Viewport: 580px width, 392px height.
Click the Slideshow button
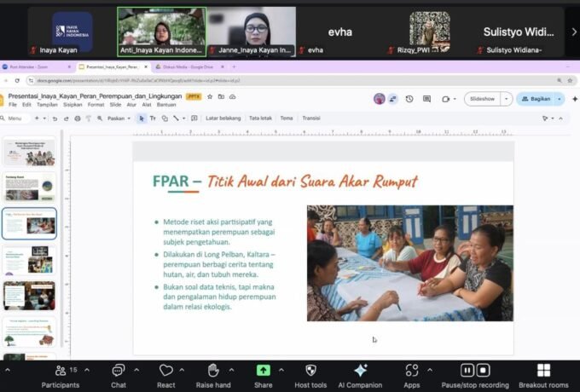coord(482,99)
